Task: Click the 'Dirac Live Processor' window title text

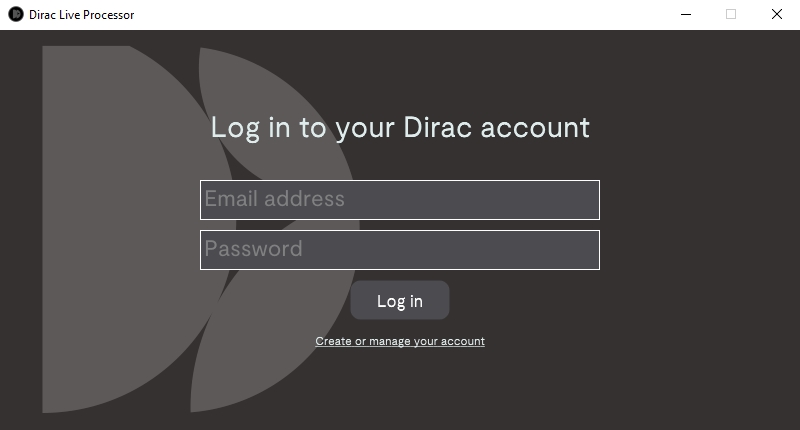Action: [82, 15]
